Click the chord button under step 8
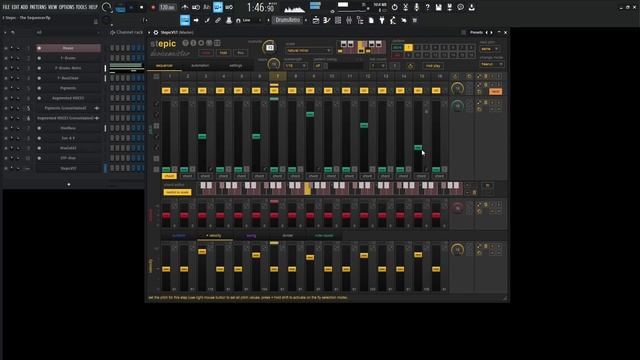 (295, 176)
